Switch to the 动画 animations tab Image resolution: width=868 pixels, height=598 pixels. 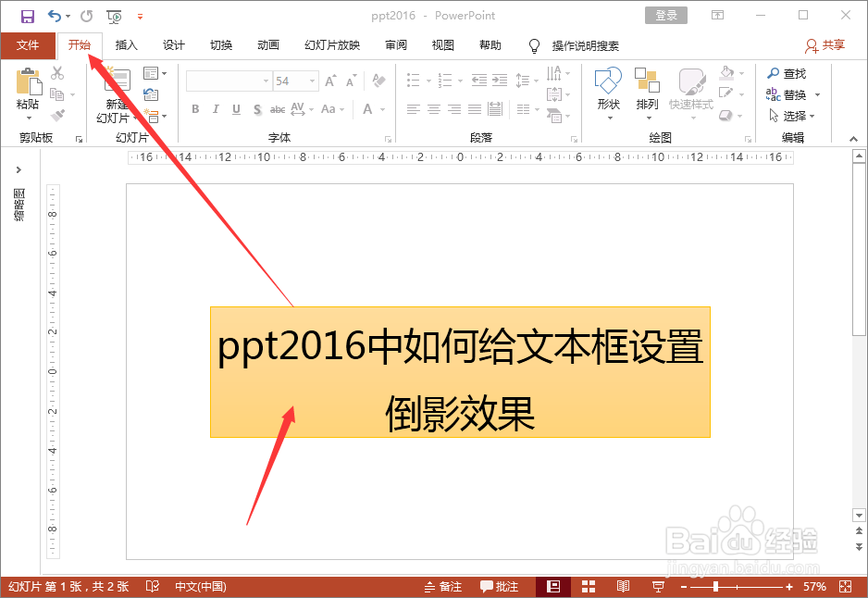(x=268, y=45)
